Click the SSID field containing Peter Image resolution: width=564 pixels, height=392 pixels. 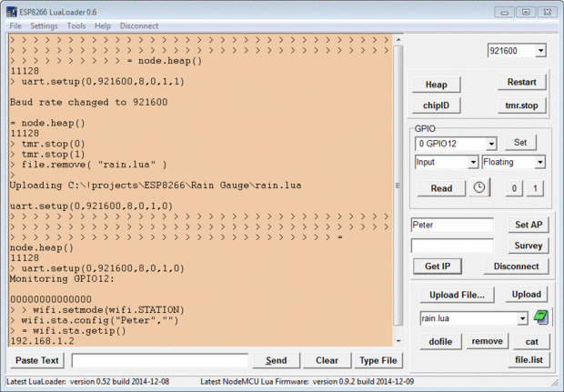click(x=452, y=226)
